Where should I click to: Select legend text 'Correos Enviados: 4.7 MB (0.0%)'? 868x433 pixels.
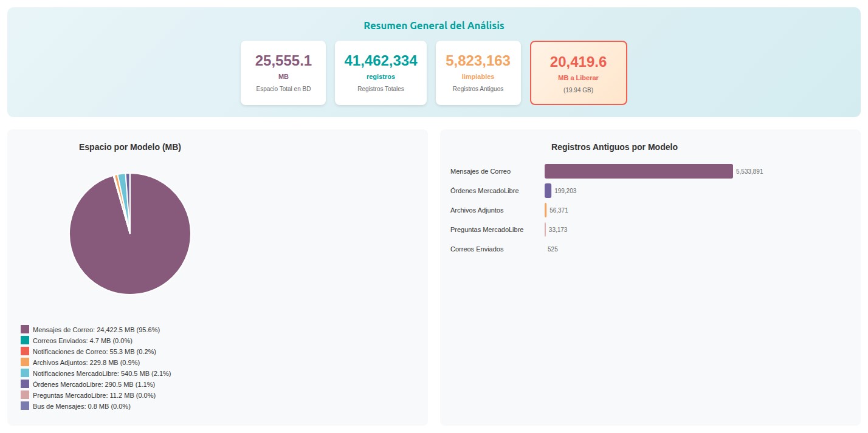[83, 341]
